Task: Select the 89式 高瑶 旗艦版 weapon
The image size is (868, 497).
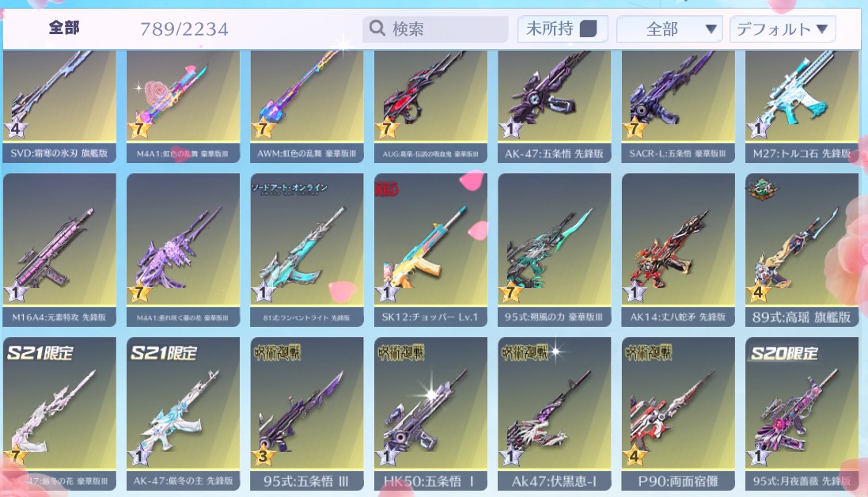Action: pyautogui.click(x=802, y=249)
